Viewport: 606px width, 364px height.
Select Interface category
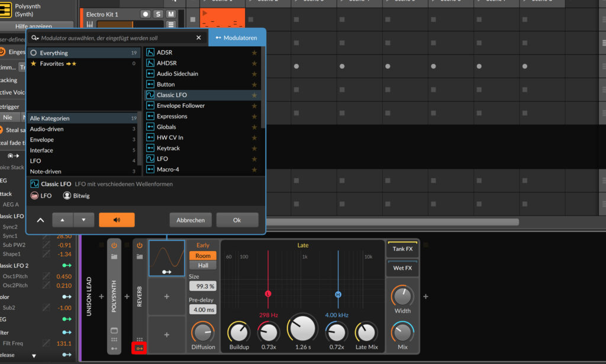tap(83, 150)
